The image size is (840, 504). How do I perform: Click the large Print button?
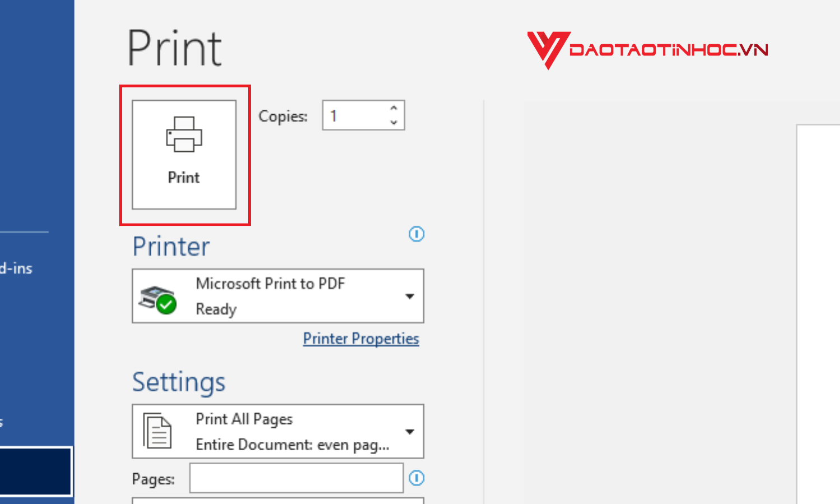click(x=184, y=155)
